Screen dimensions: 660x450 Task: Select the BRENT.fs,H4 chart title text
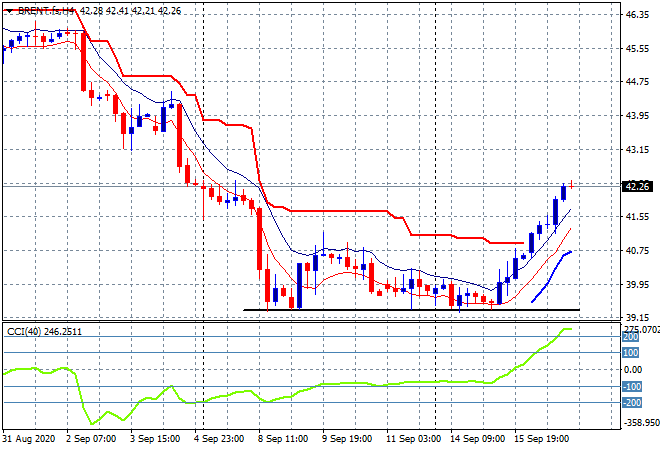point(46,11)
